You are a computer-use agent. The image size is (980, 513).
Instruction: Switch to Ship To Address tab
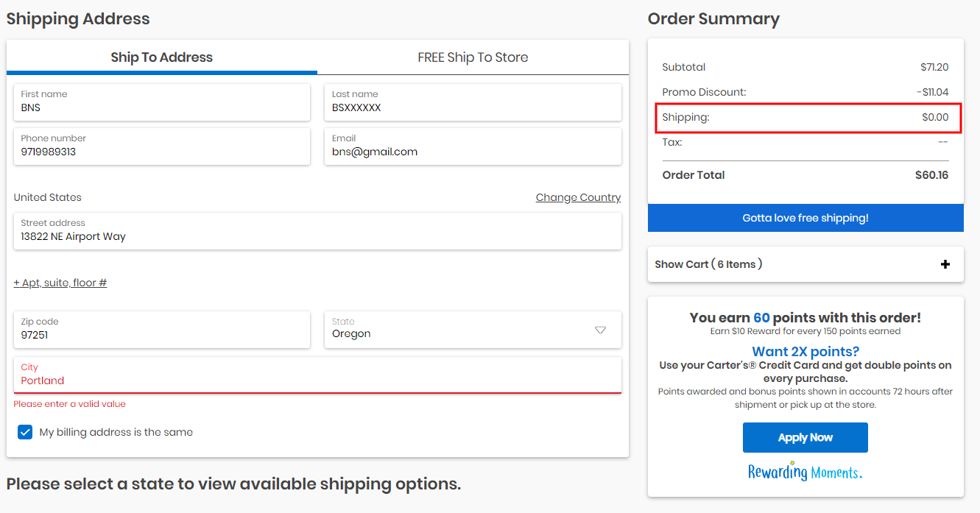(162, 57)
